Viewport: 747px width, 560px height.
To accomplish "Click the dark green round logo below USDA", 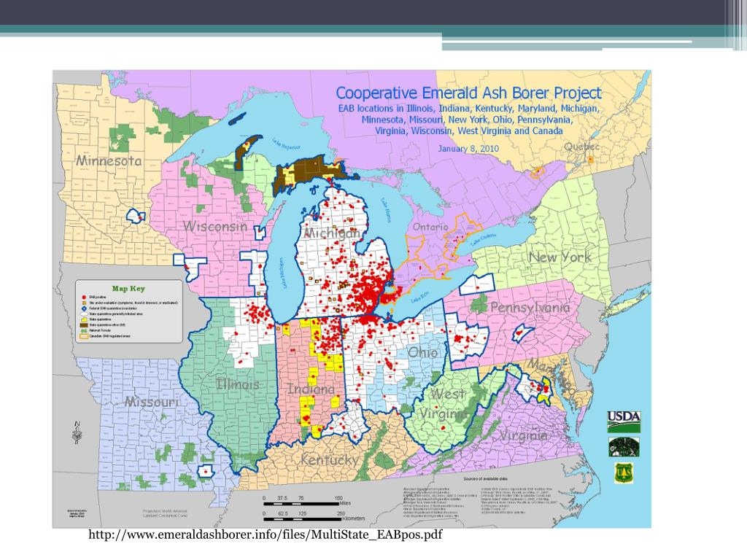I will tap(624, 445).
